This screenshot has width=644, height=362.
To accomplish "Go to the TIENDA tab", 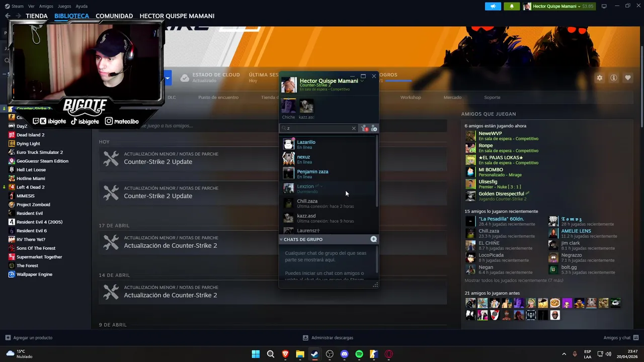I will 37,16.
